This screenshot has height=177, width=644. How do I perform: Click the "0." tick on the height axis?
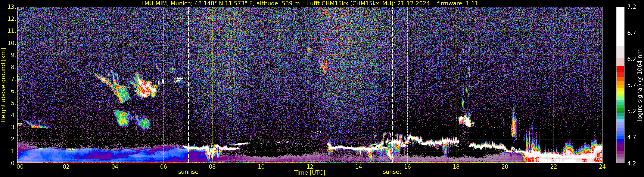click(13, 163)
